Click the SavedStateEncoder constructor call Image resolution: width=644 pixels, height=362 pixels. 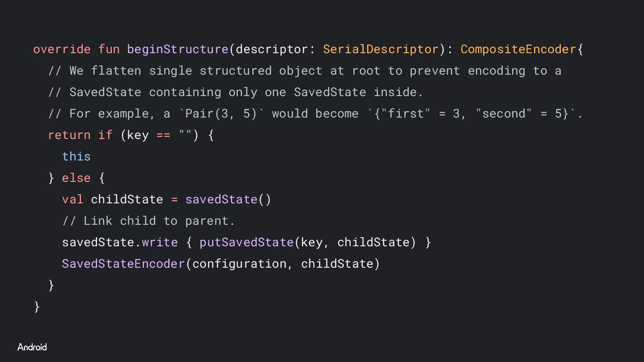[x=123, y=264]
